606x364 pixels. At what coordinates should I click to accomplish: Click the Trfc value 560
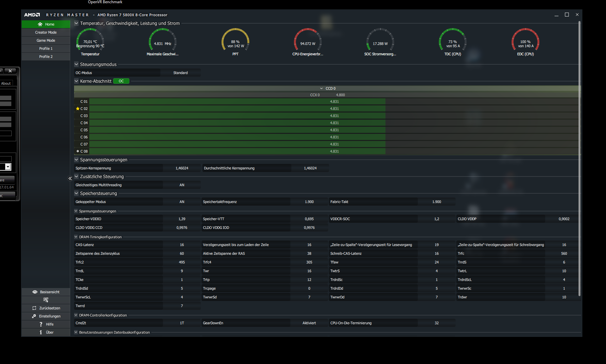pos(564,253)
